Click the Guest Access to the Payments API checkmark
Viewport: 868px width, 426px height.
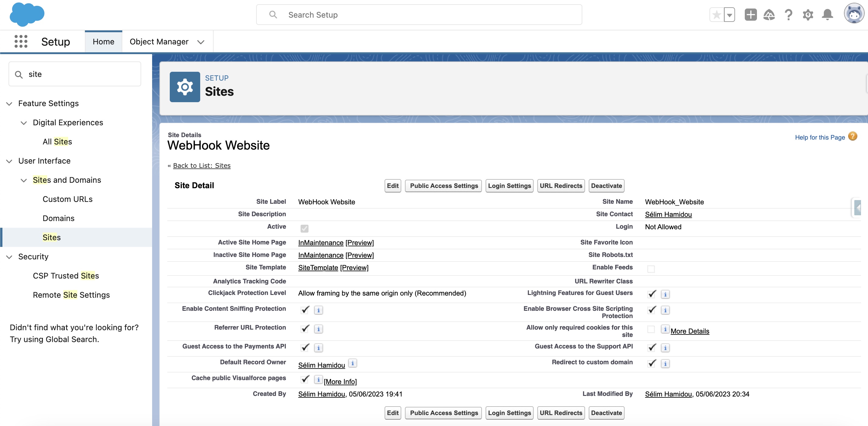click(305, 348)
